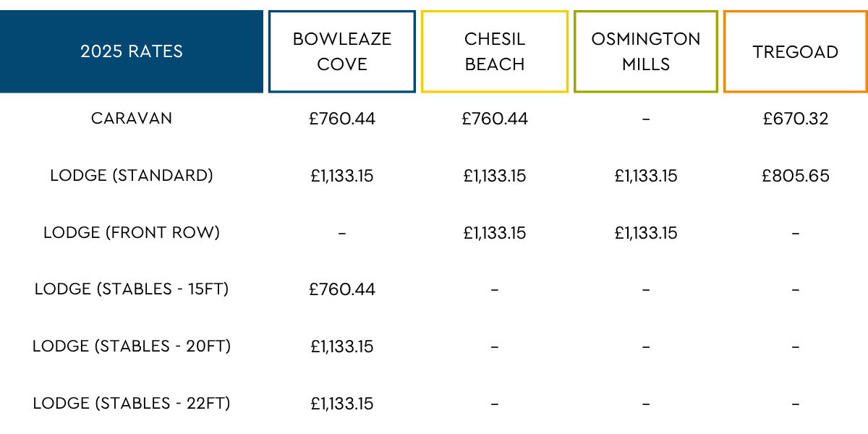This screenshot has width=868, height=434.
Task: Click Osmington Mills caravan dash cell
Action: 646,119
